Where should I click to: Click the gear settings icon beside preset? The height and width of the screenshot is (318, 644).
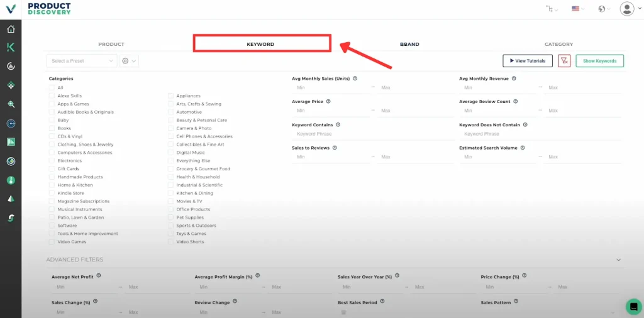click(125, 61)
